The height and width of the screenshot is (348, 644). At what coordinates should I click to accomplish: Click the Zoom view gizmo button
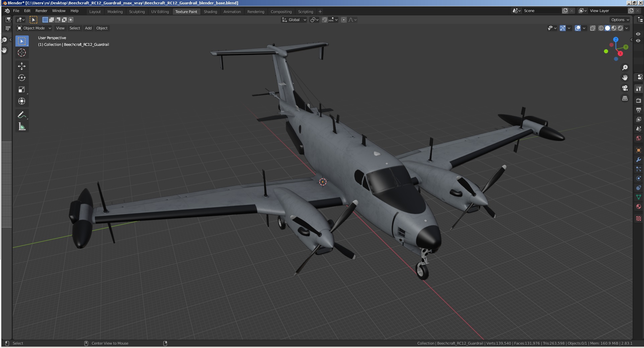point(625,68)
